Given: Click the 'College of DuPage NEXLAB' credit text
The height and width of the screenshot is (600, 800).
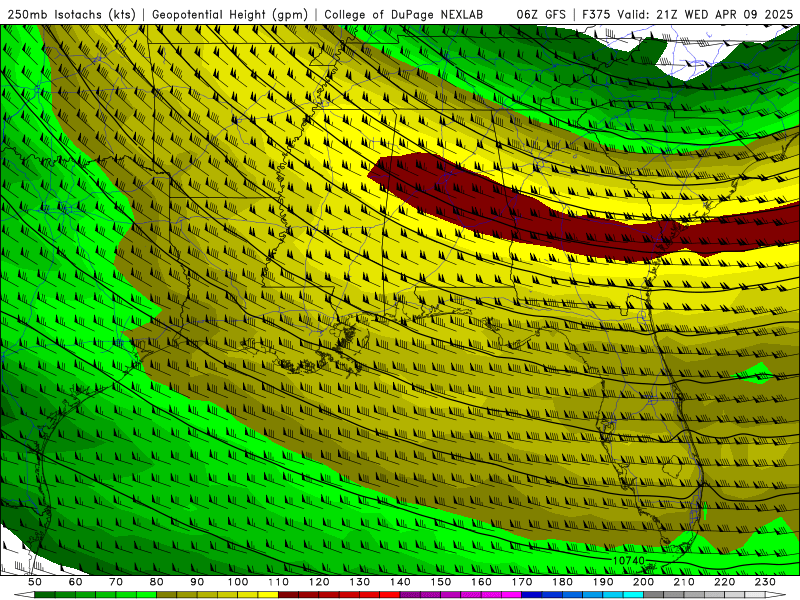Looking at the screenshot, I should (404, 15).
